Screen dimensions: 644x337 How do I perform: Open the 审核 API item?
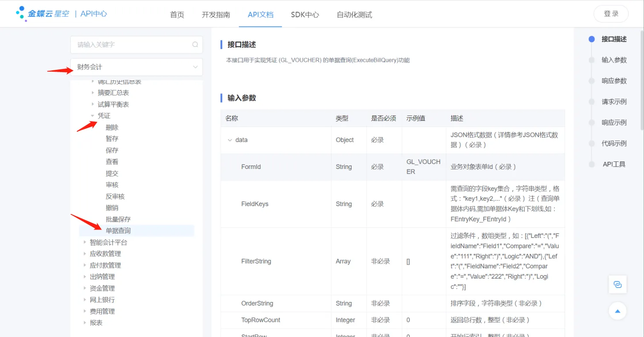112,185
